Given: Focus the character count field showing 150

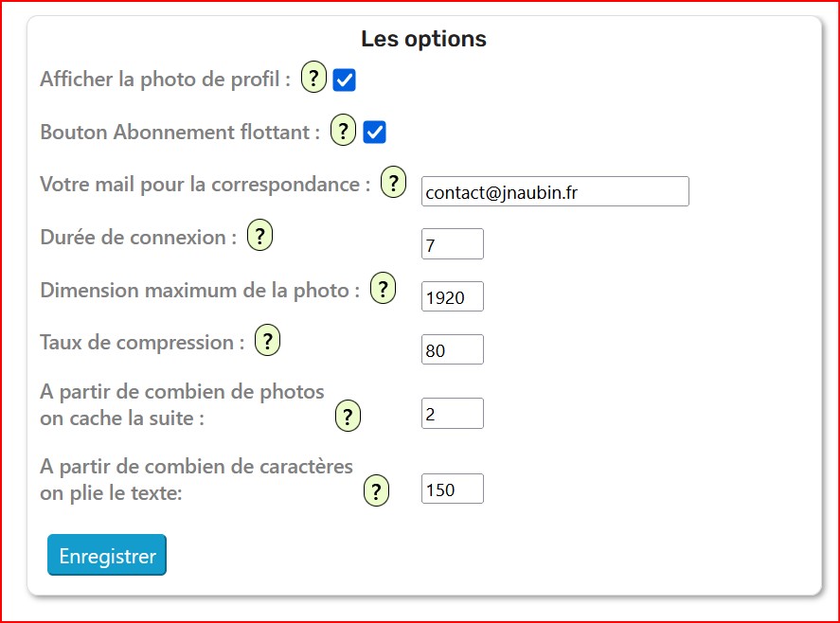Looking at the screenshot, I should tap(452, 489).
